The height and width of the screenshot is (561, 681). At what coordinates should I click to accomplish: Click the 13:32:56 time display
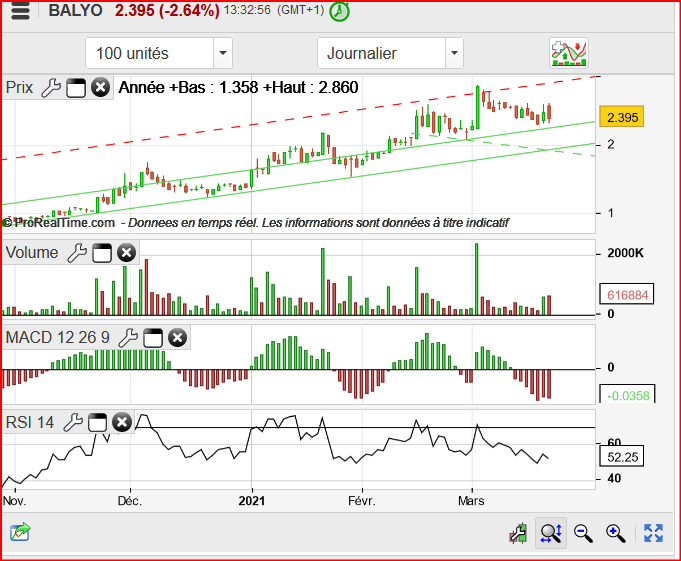click(247, 10)
